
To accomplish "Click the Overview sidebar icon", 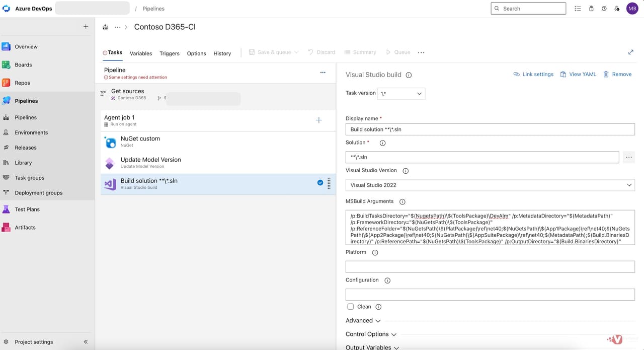I will click(6, 46).
